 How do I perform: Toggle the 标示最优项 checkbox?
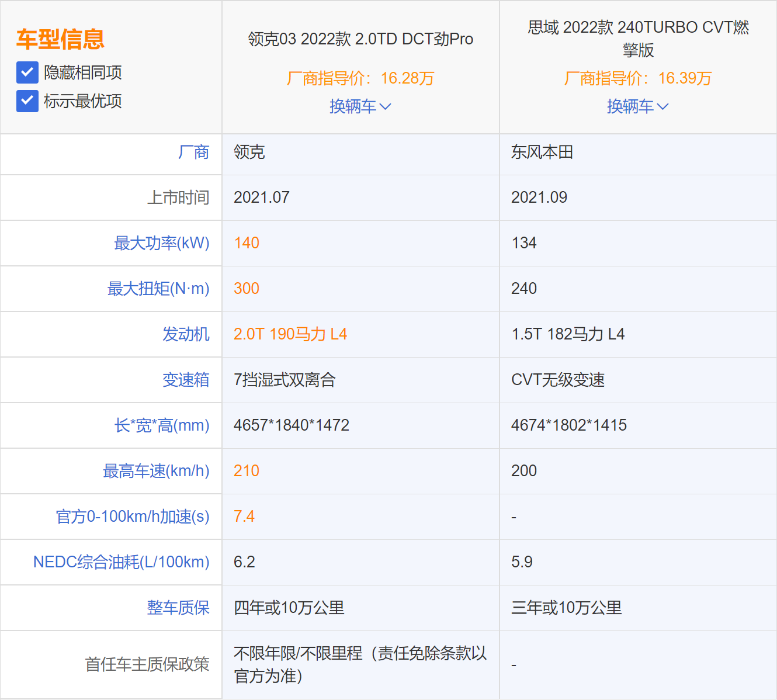[x=27, y=101]
